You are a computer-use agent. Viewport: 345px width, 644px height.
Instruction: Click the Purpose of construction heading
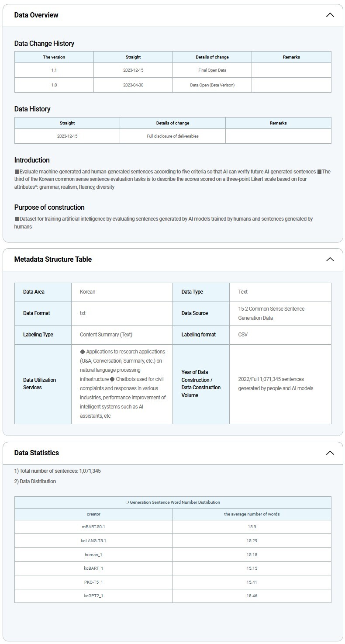pos(49,207)
